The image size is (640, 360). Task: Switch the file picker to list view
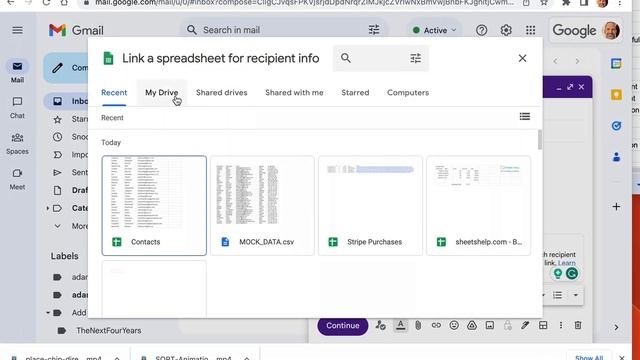pyautogui.click(x=524, y=117)
